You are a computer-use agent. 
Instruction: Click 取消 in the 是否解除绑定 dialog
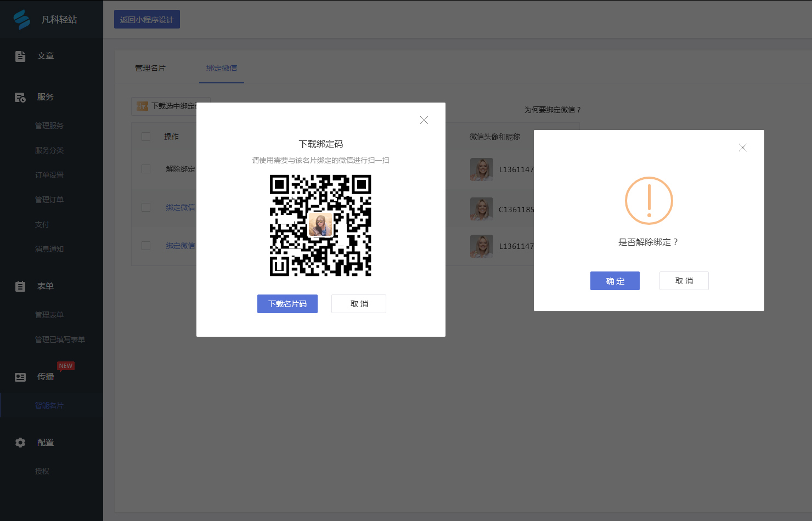pos(684,281)
